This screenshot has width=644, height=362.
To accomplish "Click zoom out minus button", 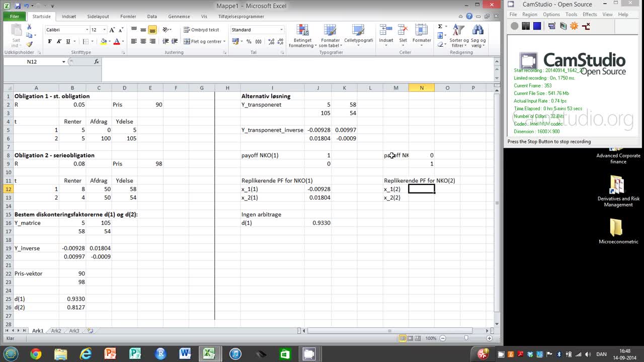I will click(443, 338).
